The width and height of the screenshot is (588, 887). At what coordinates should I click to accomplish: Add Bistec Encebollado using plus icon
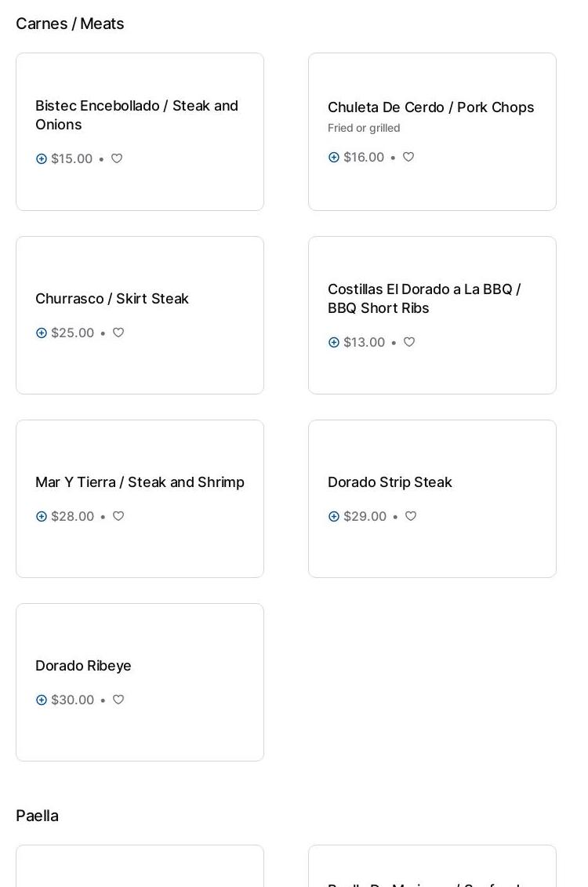(x=42, y=159)
